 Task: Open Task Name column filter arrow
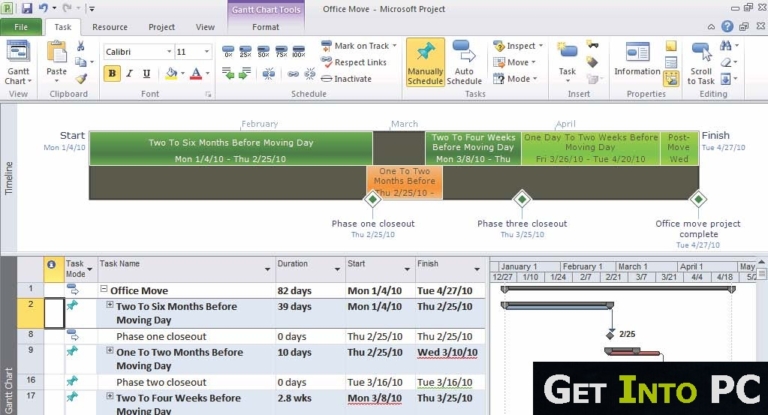point(267,269)
